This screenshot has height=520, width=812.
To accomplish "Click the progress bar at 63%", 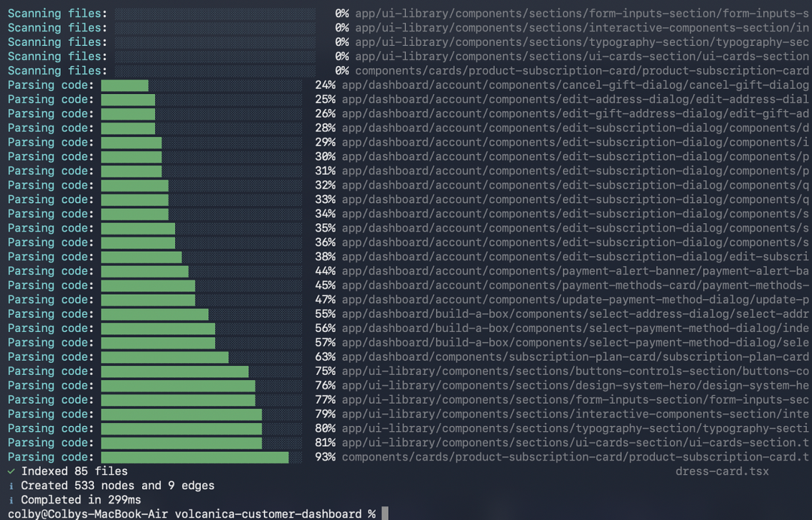I will 165,357.
